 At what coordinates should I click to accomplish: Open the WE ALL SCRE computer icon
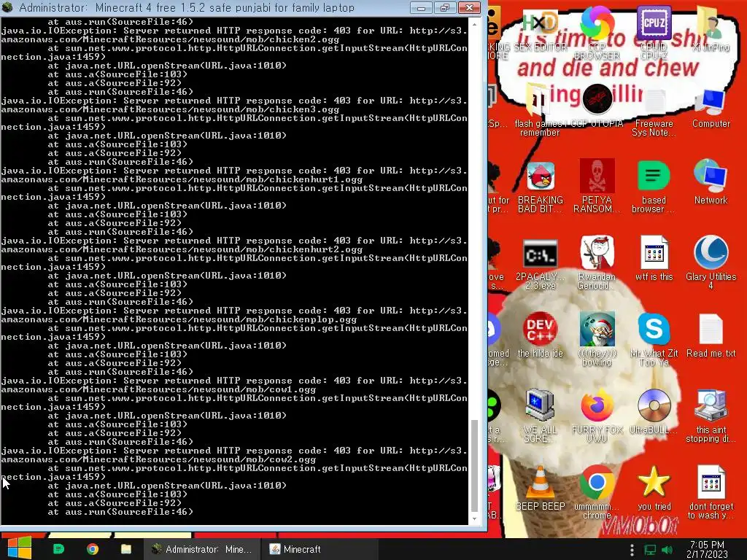[540, 405]
